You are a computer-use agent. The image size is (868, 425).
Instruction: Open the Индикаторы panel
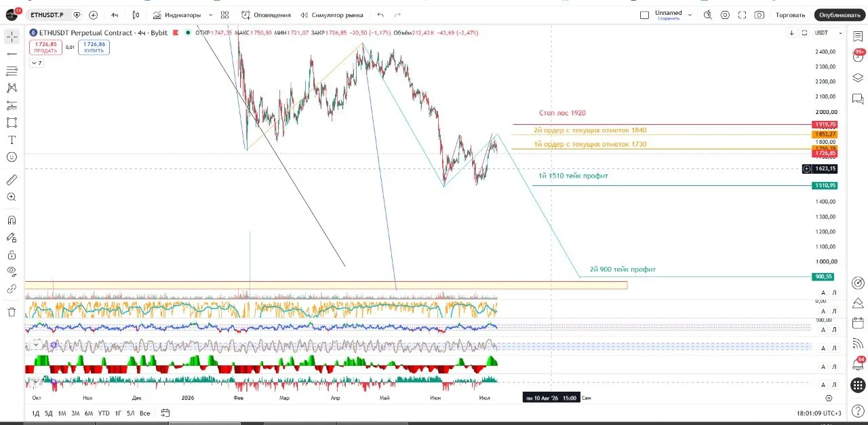click(176, 14)
